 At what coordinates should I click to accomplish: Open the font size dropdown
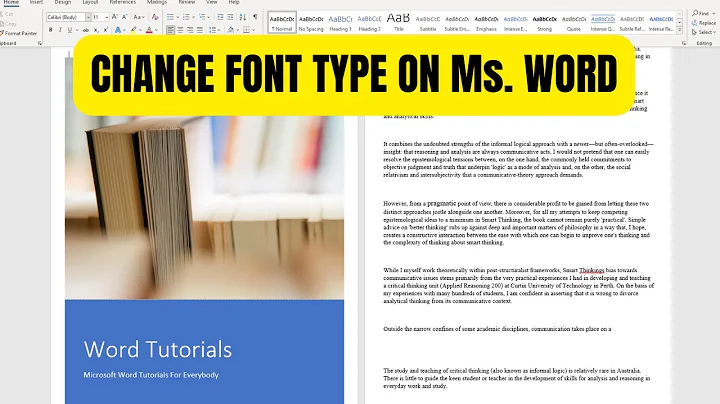point(107,17)
